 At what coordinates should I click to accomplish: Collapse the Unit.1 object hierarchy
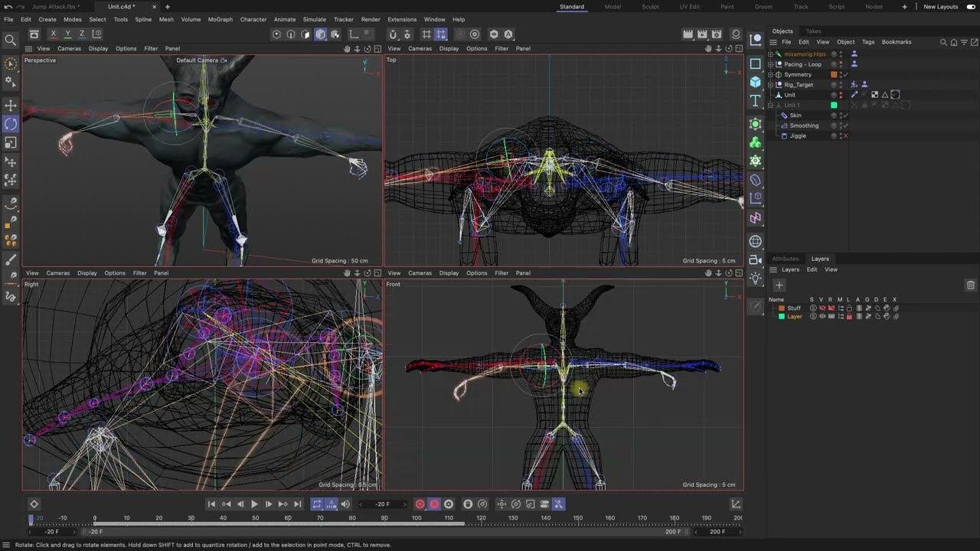coord(771,106)
